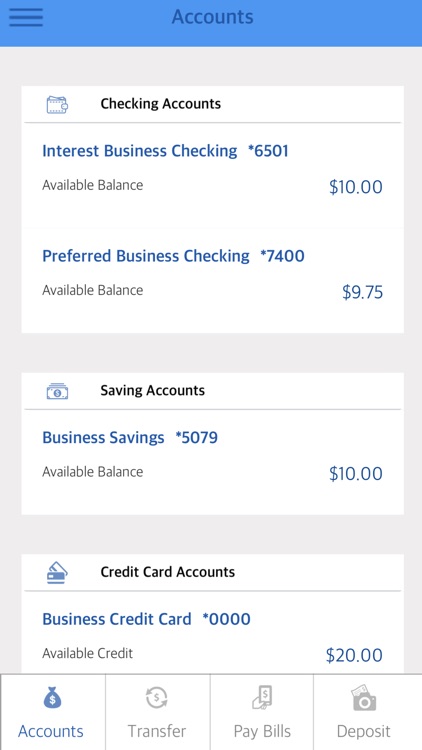Tap the money bag Accounts icon

pos(53,698)
